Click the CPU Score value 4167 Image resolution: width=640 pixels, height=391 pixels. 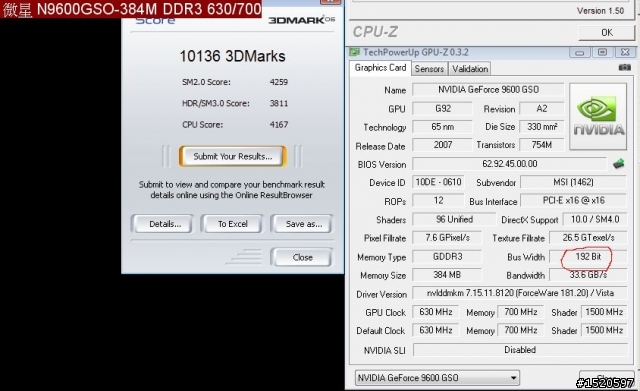point(279,124)
